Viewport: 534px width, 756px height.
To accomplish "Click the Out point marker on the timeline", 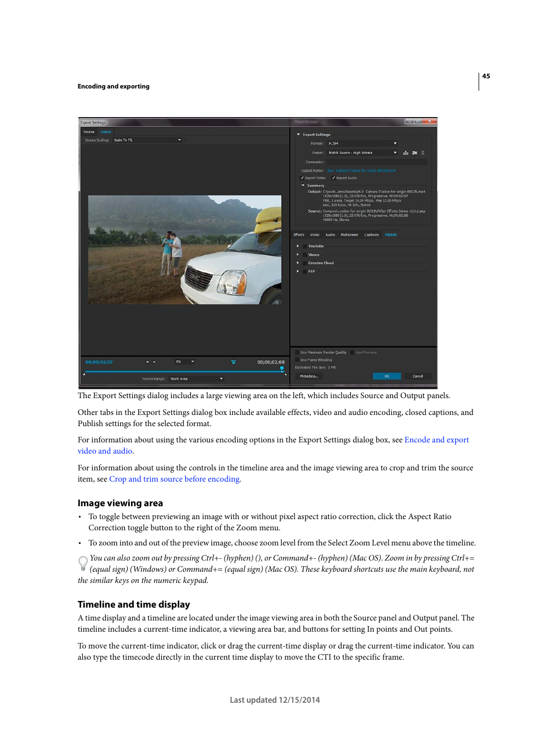I will point(285,374).
